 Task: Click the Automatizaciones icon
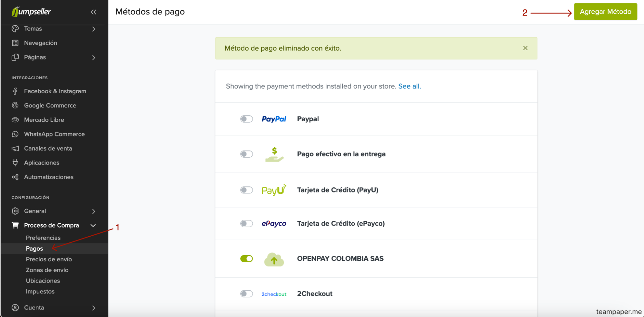15,177
